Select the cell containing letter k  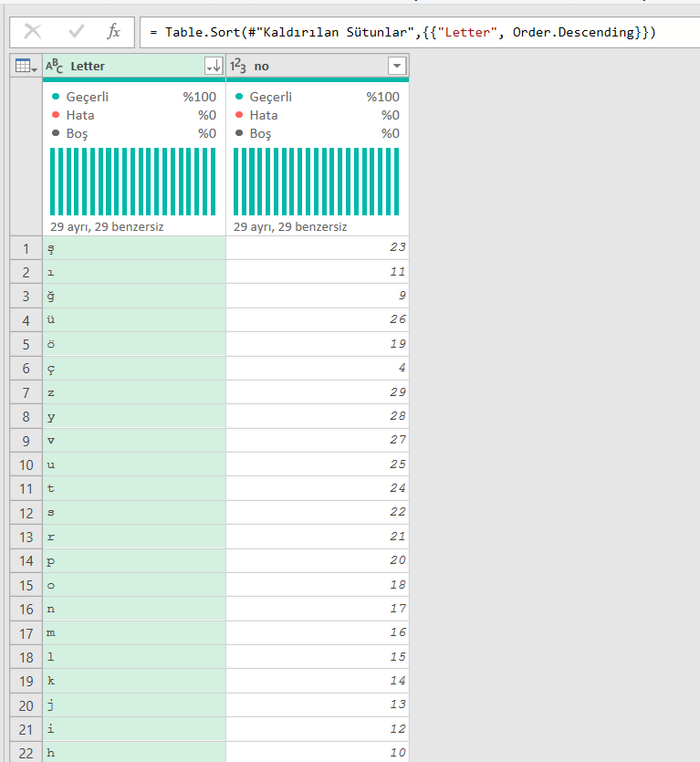[x=134, y=682]
